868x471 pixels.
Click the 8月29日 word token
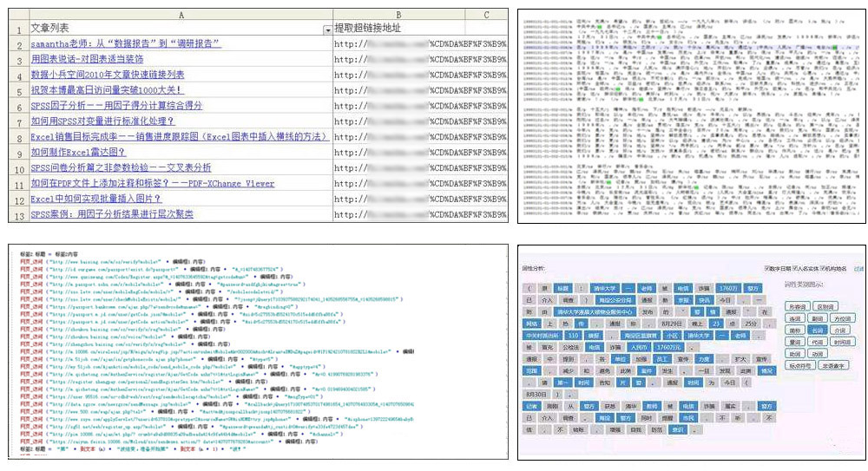(672, 324)
